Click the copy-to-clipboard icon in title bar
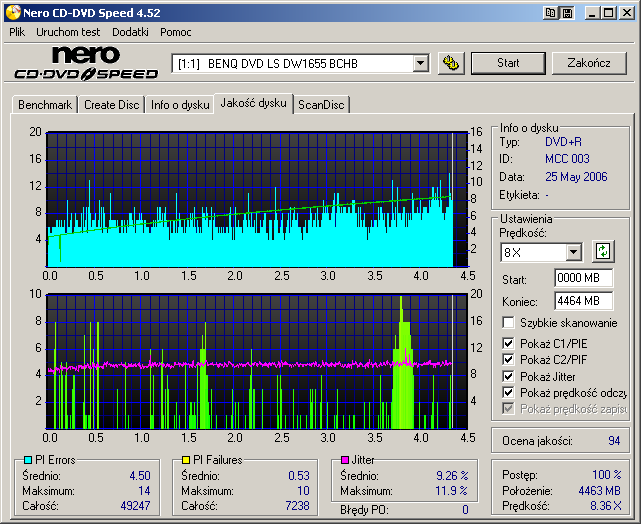 (x=550, y=13)
